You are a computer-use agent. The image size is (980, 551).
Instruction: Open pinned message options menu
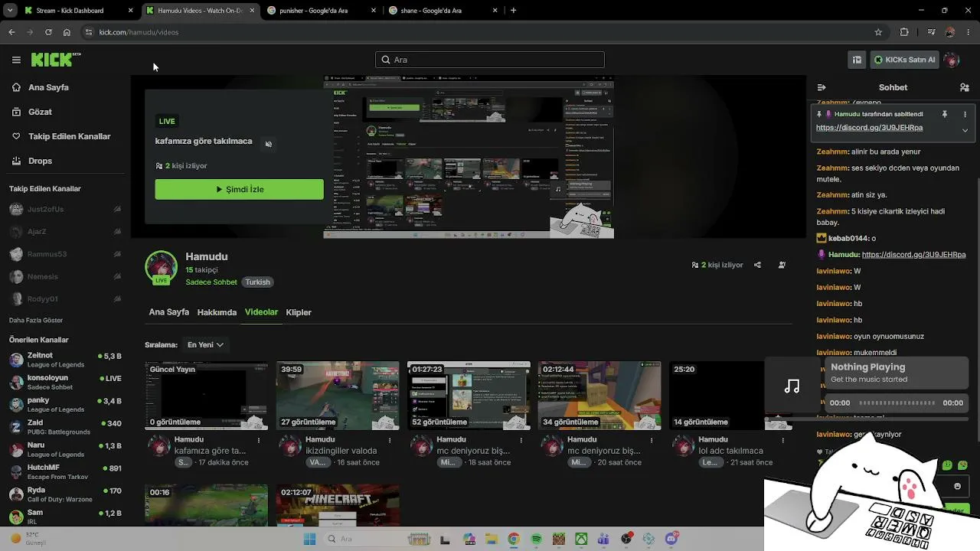965,114
